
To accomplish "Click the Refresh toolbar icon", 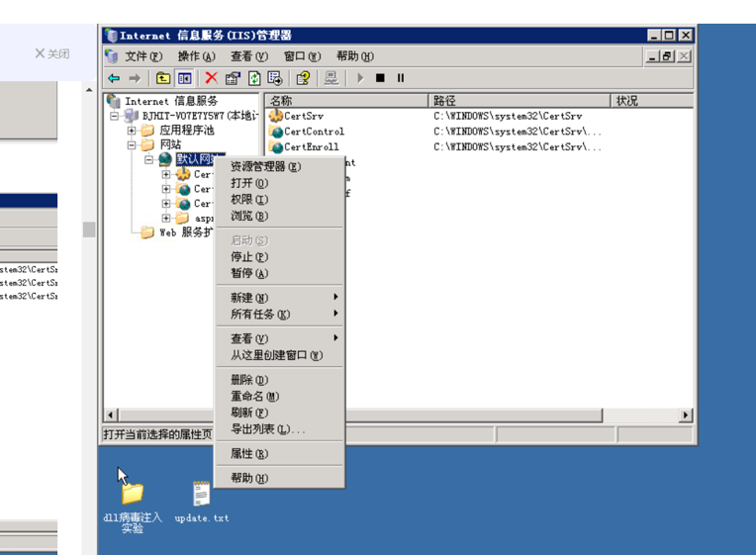I will tap(254, 78).
